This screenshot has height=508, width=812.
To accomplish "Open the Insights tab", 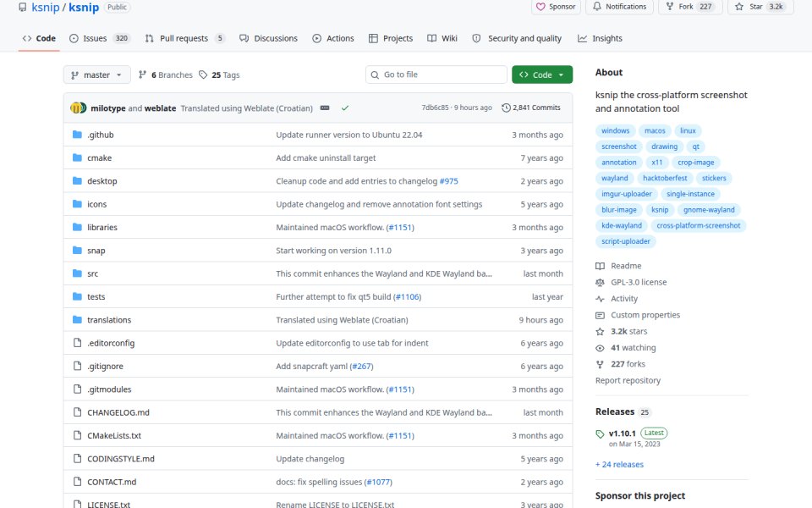I will 601,38.
